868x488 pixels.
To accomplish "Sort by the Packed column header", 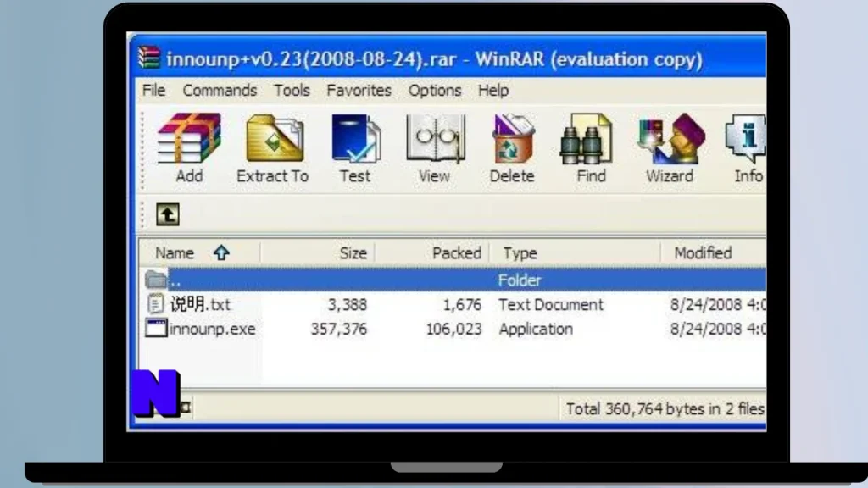I will [x=457, y=252].
